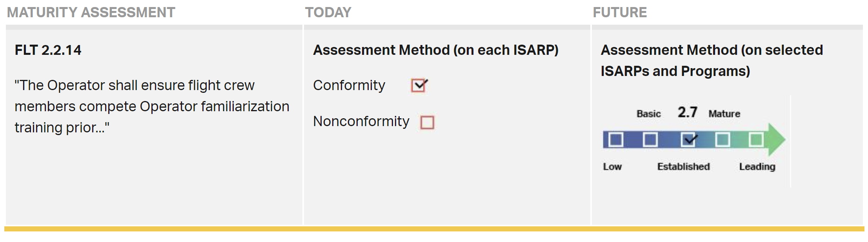Select the fourth maturity scale box under Mature
The width and height of the screenshot is (868, 242).
(722, 139)
